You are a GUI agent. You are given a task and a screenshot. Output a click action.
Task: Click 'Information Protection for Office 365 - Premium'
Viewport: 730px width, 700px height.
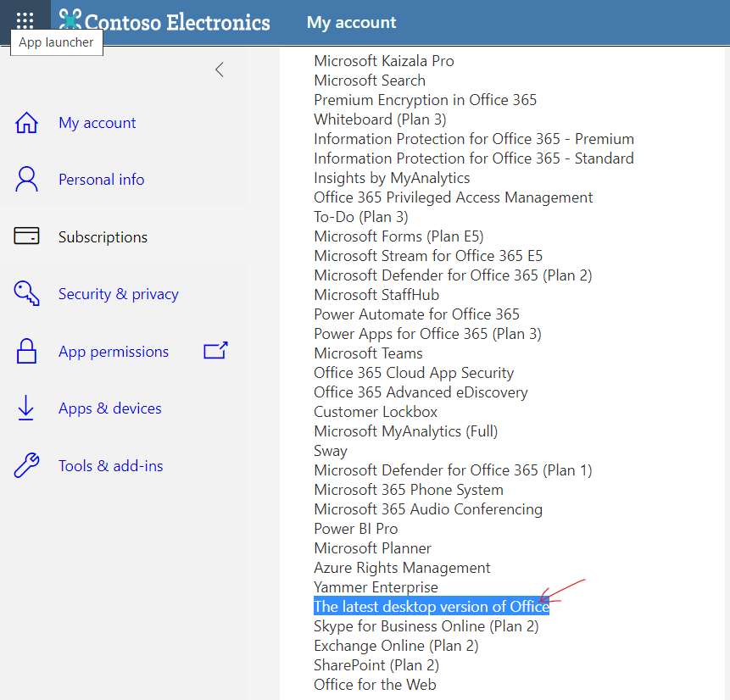click(x=474, y=139)
